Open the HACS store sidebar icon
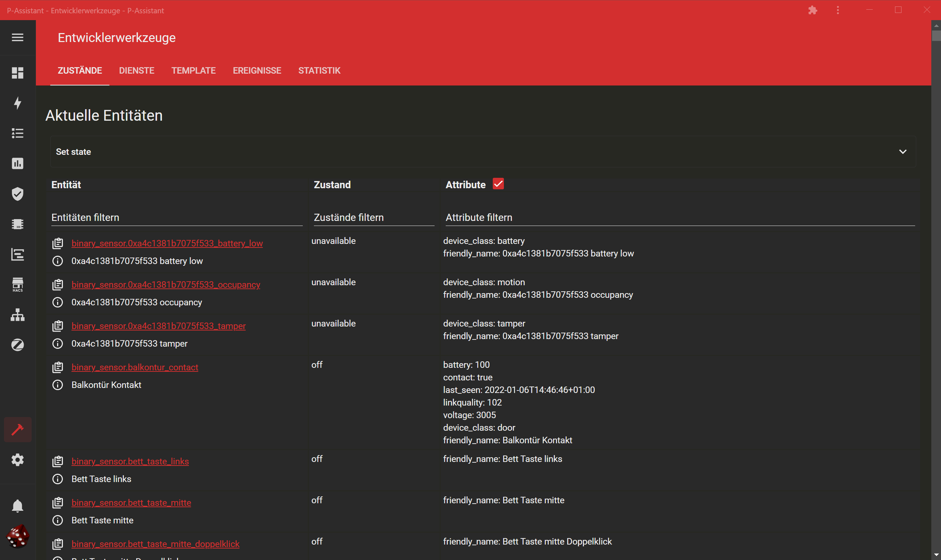Viewport: 941px width, 560px height. 17,284
